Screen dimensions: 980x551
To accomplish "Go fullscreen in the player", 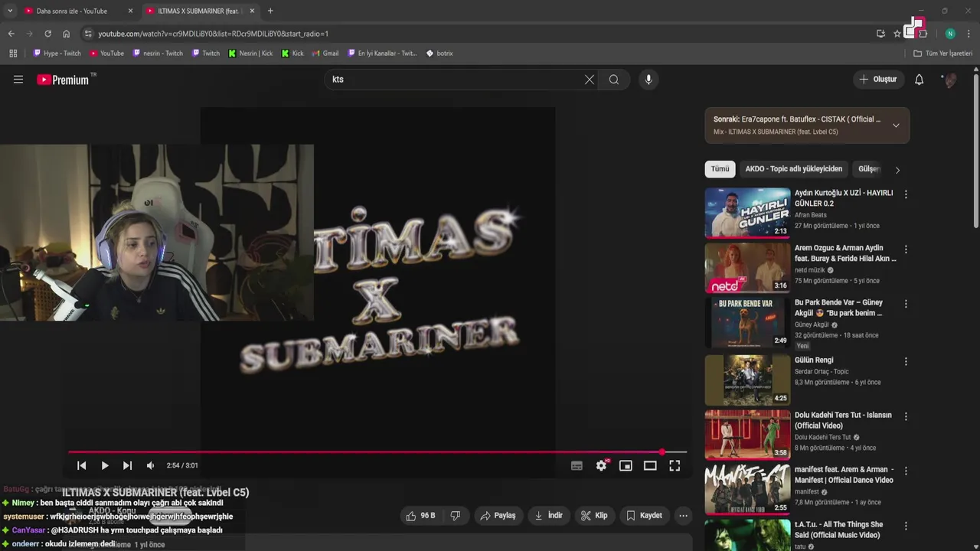I will coord(675,465).
